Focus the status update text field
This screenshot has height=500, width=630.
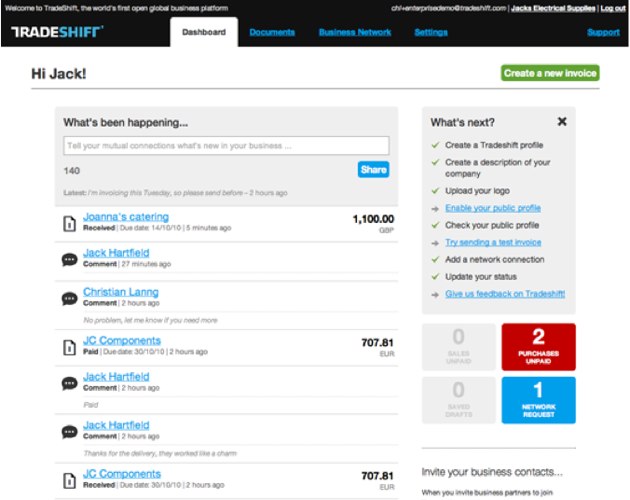point(226,145)
